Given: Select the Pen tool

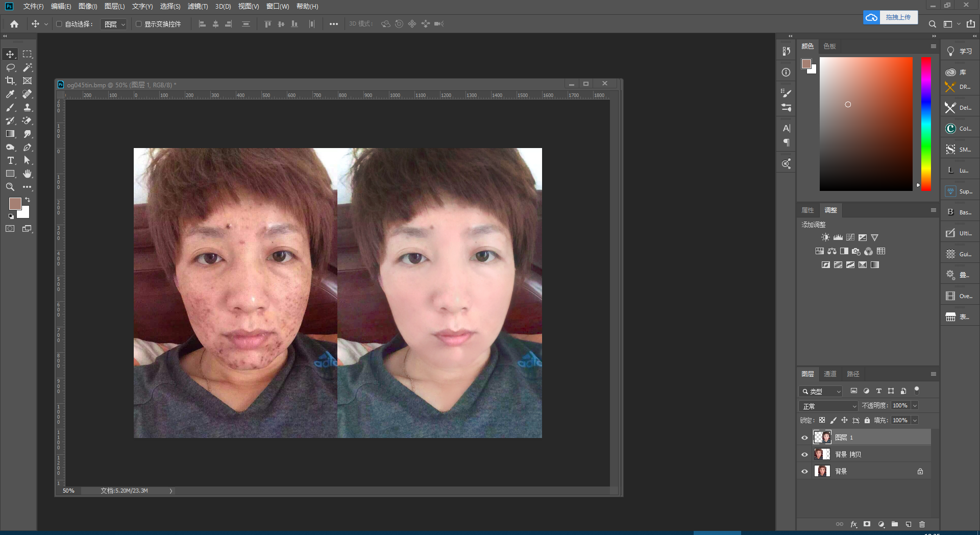Looking at the screenshot, I should click(28, 147).
